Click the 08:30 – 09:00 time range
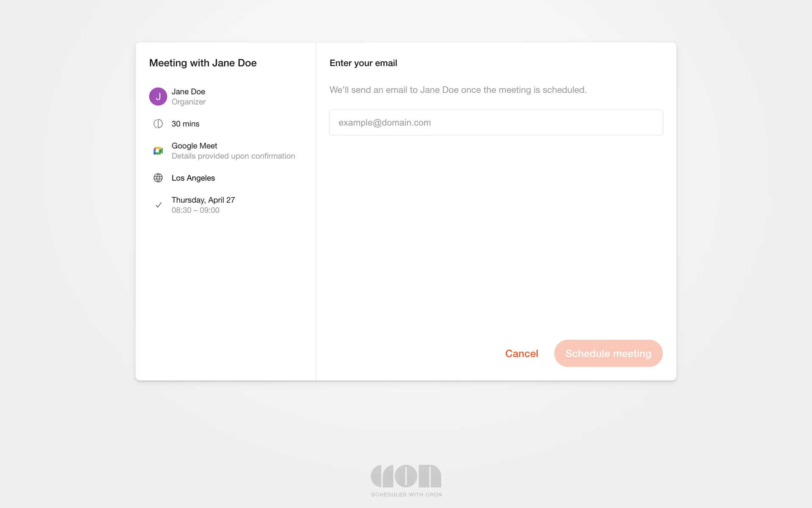Screen dimensions: 812x508 click(195, 210)
